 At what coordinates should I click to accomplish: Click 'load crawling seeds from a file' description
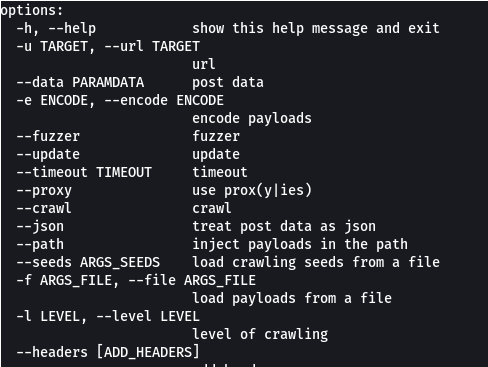click(316, 263)
